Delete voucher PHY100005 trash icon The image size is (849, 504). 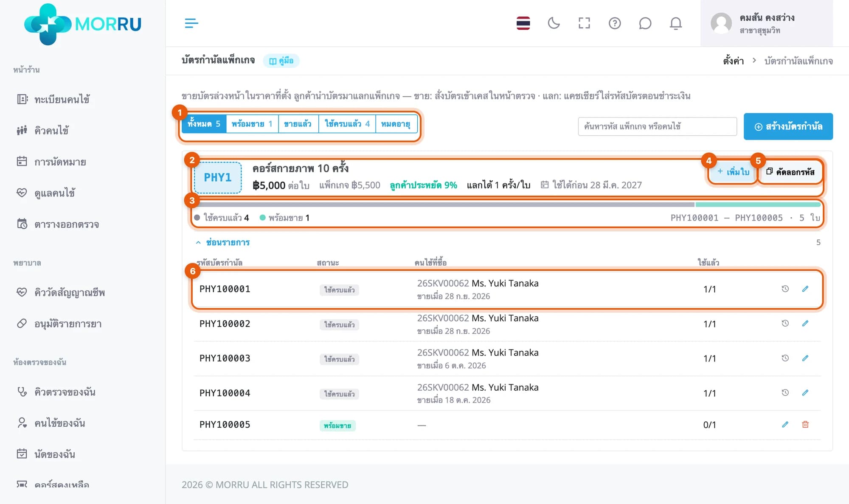(805, 424)
